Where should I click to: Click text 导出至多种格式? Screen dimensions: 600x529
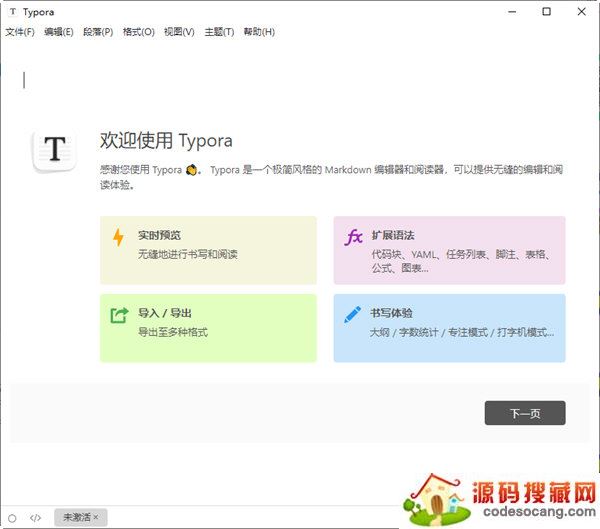[x=173, y=332]
